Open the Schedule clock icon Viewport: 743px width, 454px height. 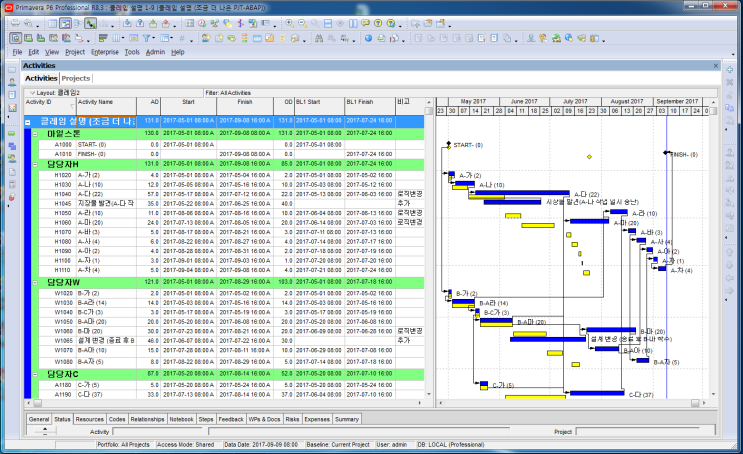pyautogui.click(x=202, y=23)
